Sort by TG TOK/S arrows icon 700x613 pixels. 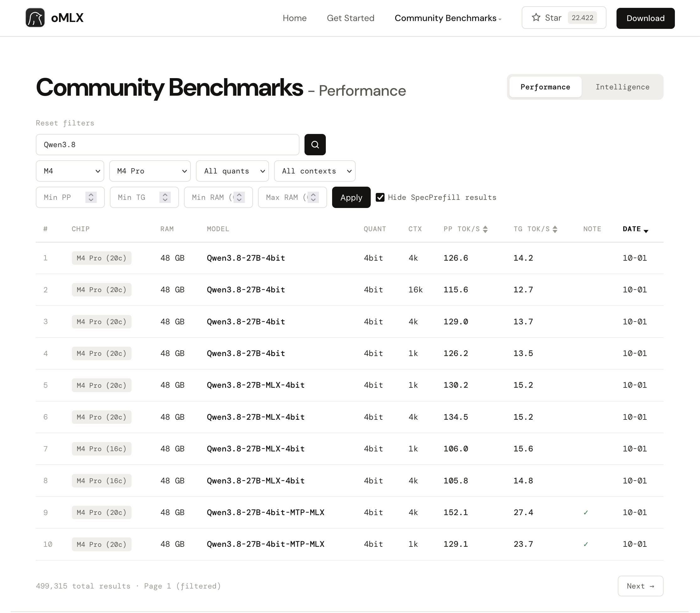pos(555,229)
